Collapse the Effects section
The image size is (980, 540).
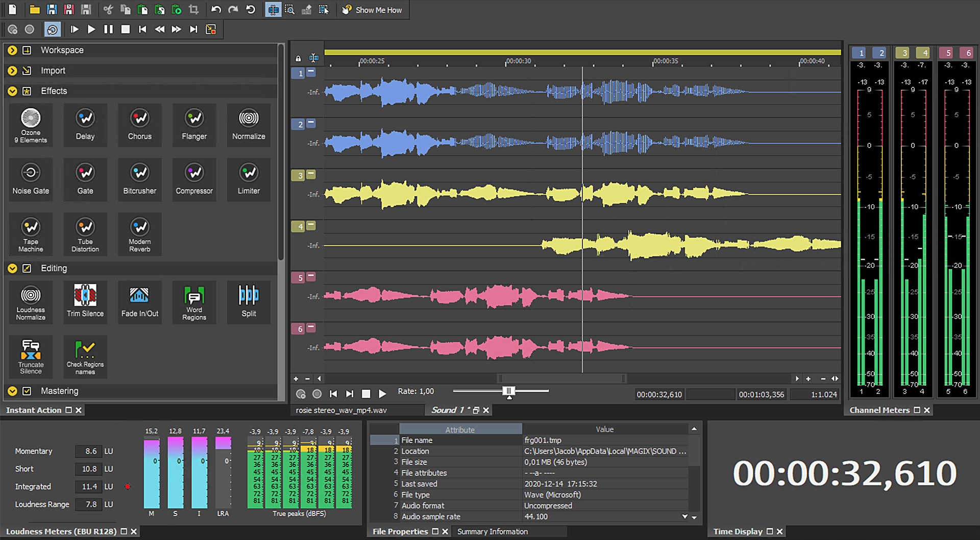(13, 91)
